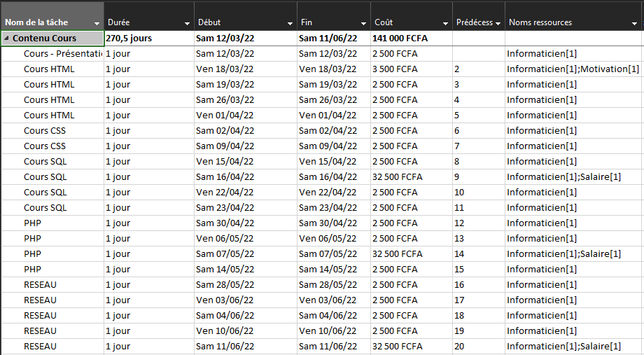This screenshot has height=355, width=644.
Task: Open the Noms ressources column dropdown
Action: 635,23
